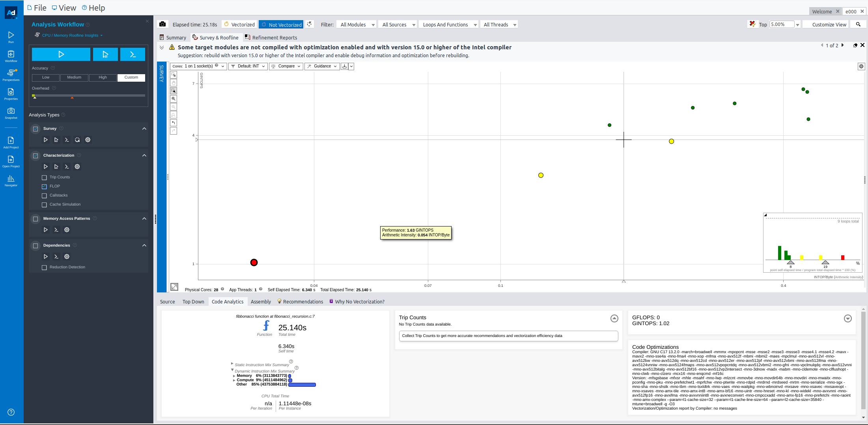The width and height of the screenshot is (868, 425).
Task: Click the Survey analysis settings gear icon
Action: click(x=88, y=140)
